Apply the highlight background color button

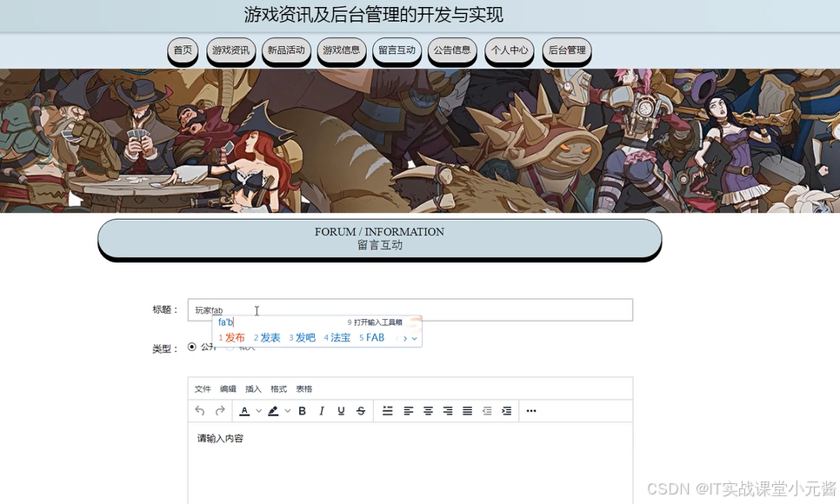[x=273, y=411]
